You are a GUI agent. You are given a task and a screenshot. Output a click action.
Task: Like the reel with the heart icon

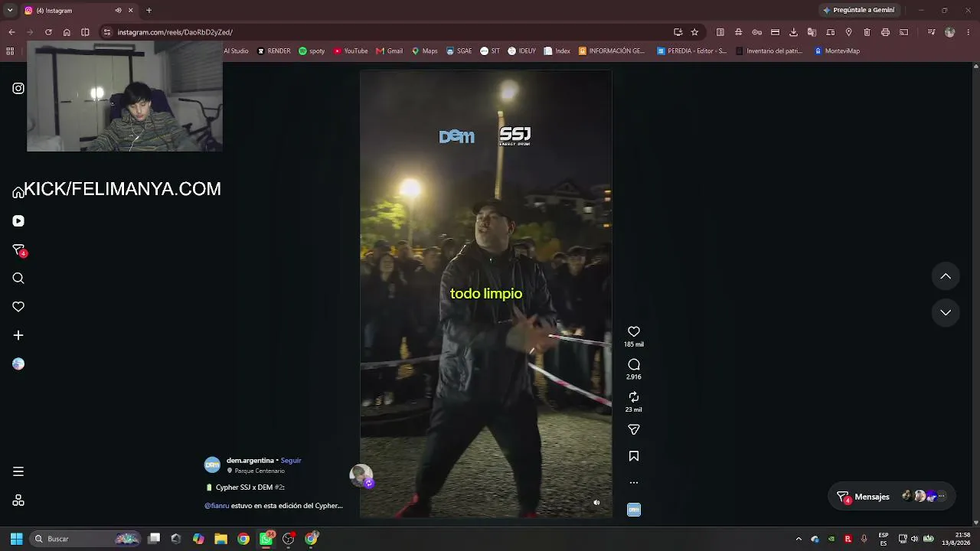pos(634,331)
